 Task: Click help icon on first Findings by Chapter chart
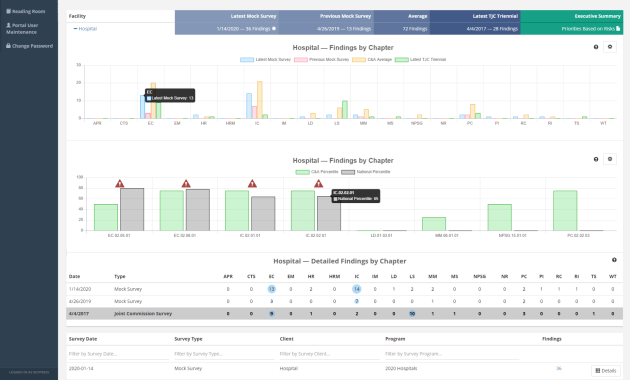[596, 47]
